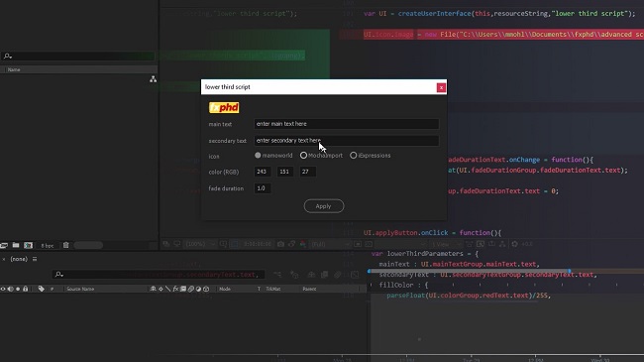Click the adjustment layer switch column icon
The height and width of the screenshot is (362, 644).
198,289
